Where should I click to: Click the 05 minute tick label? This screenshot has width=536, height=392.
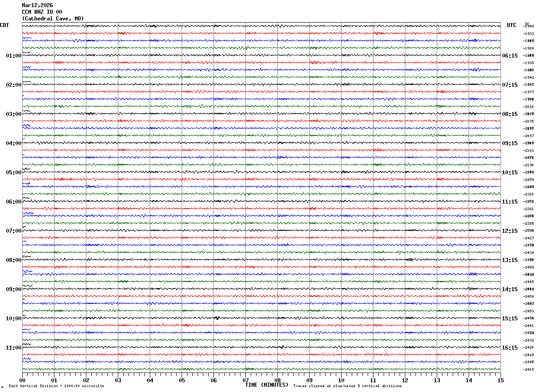(x=182, y=380)
